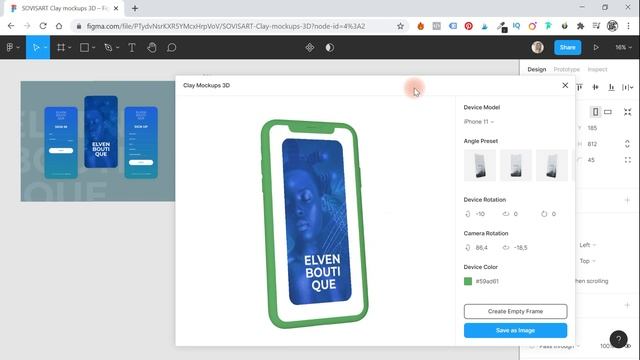The width and height of the screenshot is (640, 360).
Task: Select the Rectangle shape tool
Action: point(84,48)
